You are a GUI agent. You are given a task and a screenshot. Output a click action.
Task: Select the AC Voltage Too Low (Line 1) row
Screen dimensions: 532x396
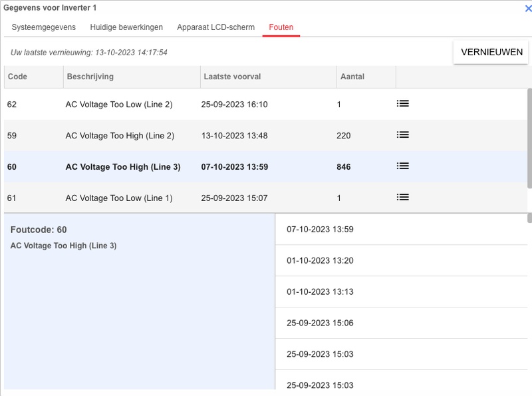(x=119, y=198)
